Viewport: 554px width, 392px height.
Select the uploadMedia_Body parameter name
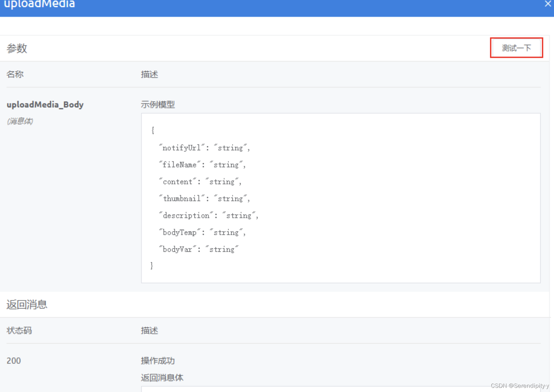click(45, 105)
